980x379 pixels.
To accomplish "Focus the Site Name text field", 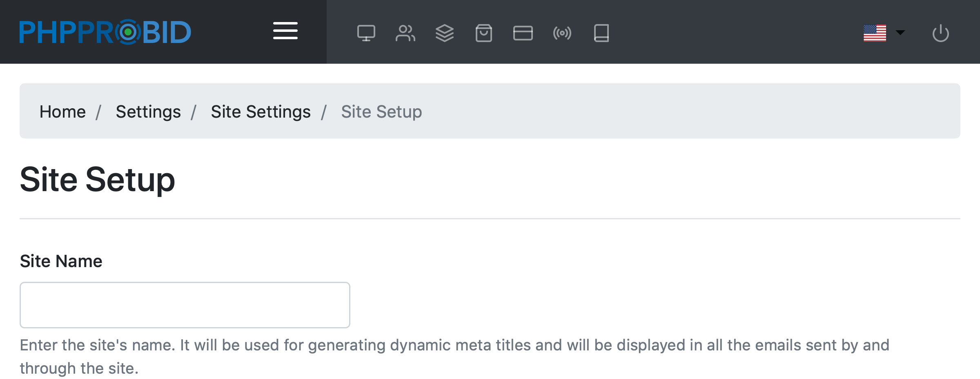I will 185,305.
